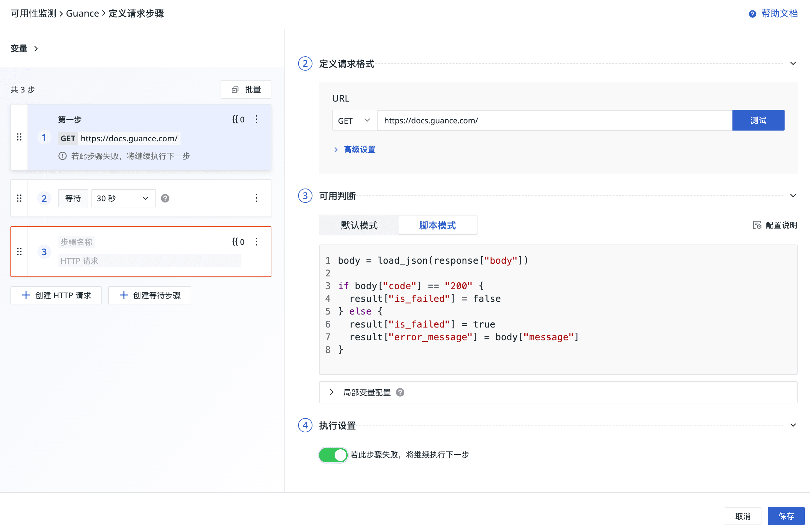Image resolution: width=810 pixels, height=532 pixels.
Task: Toggle continue-on-failure switch off
Action: coord(333,455)
